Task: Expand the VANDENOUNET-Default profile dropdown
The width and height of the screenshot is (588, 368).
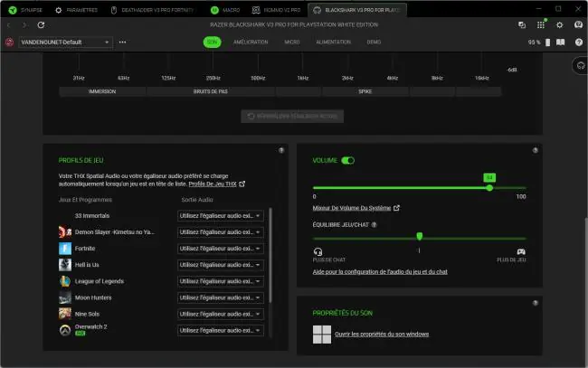Action: 65,42
